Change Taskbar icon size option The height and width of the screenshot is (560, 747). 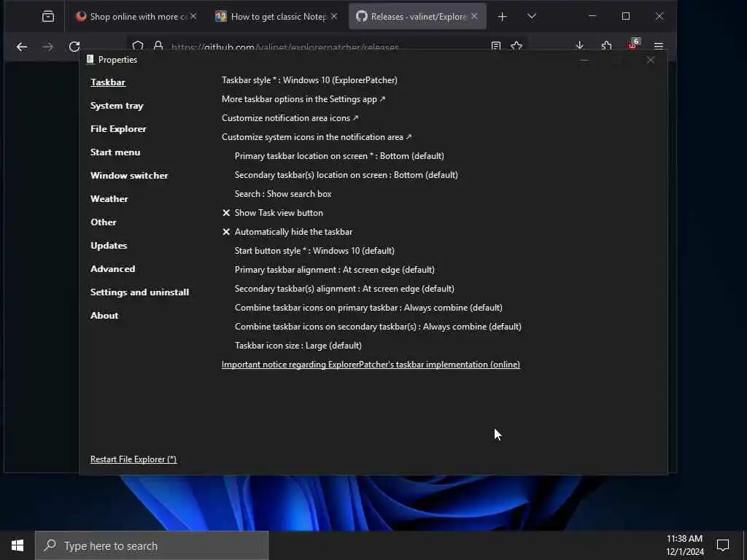[x=298, y=346]
